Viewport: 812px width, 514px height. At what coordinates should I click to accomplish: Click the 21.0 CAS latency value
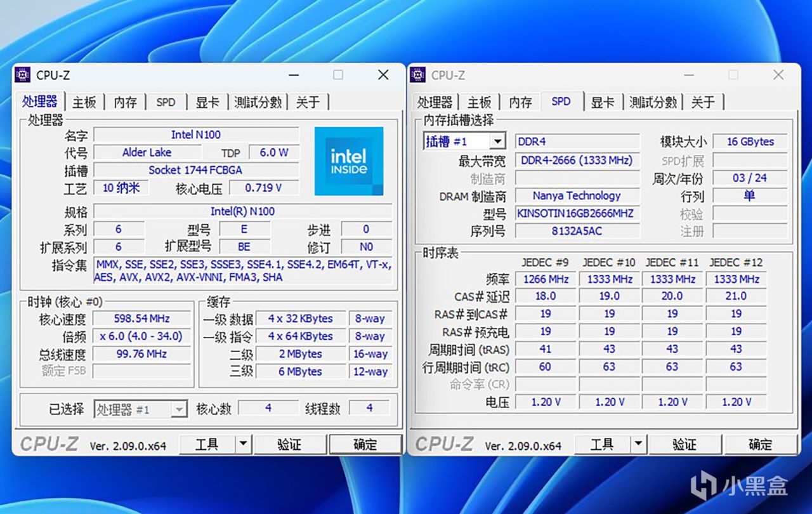tap(736, 296)
